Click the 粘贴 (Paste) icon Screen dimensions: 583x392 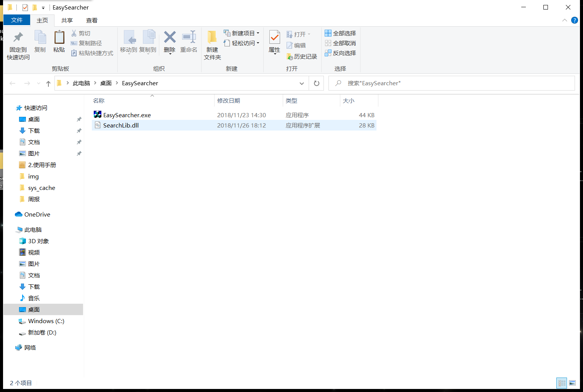(59, 41)
